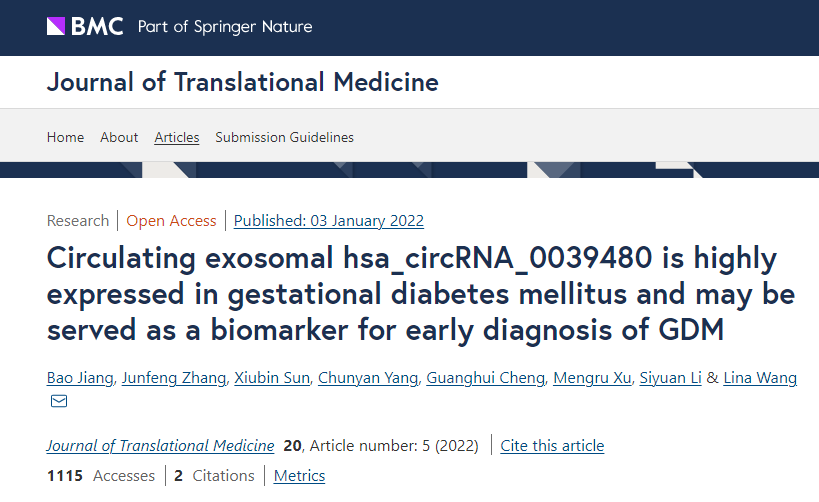819x502 pixels.
Task: Select author Chunyan Yang
Action: pyautogui.click(x=367, y=378)
